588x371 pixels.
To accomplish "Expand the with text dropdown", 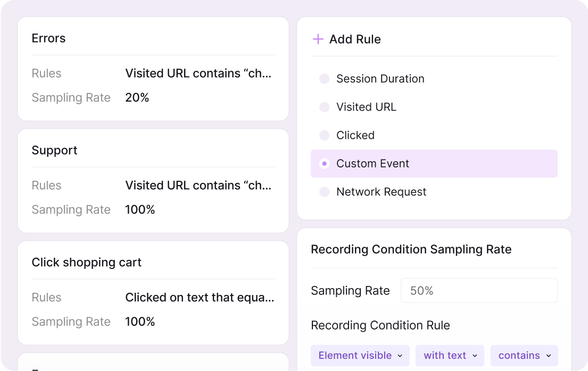I will (450, 356).
